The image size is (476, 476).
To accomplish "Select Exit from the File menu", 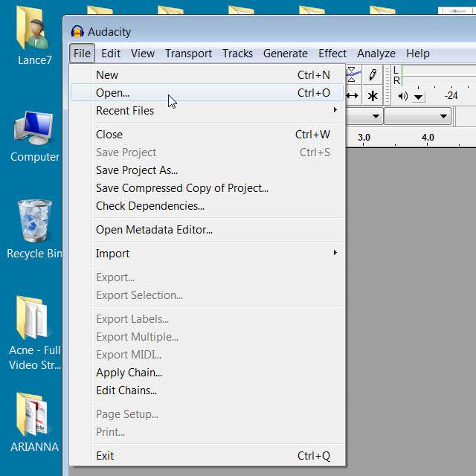I will click(x=208, y=455).
